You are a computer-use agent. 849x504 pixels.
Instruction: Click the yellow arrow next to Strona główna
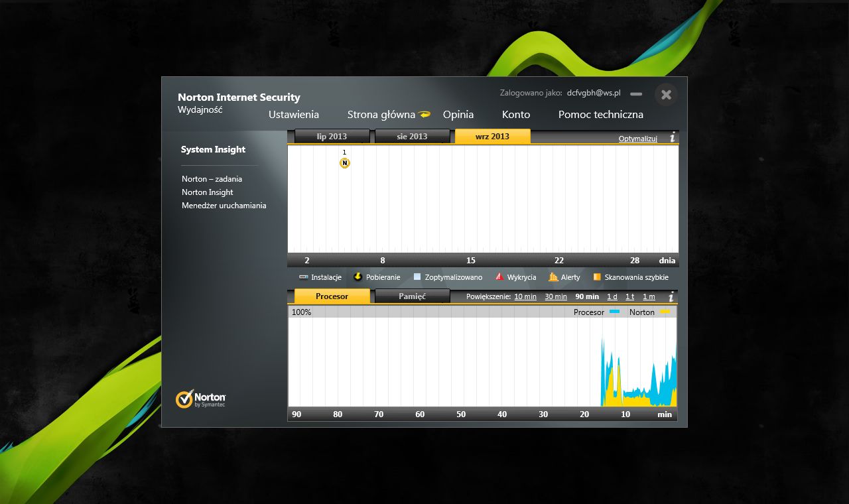[x=424, y=114]
